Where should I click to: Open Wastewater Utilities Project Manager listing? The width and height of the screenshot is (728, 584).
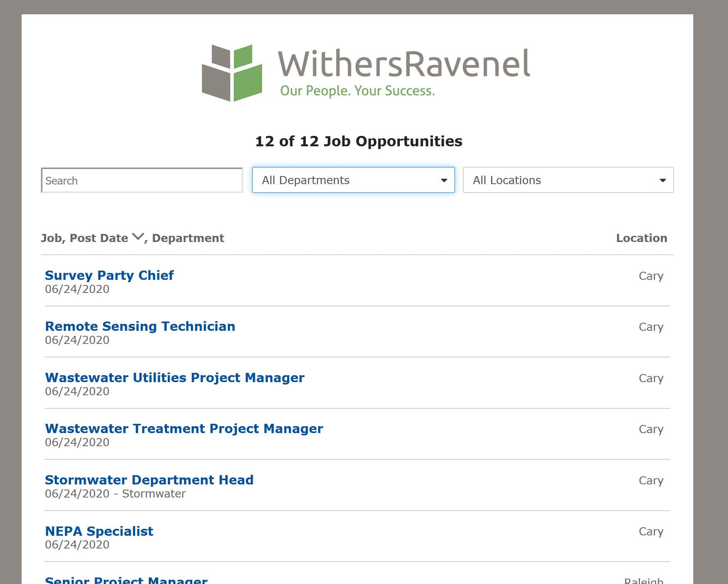pyautogui.click(x=174, y=377)
